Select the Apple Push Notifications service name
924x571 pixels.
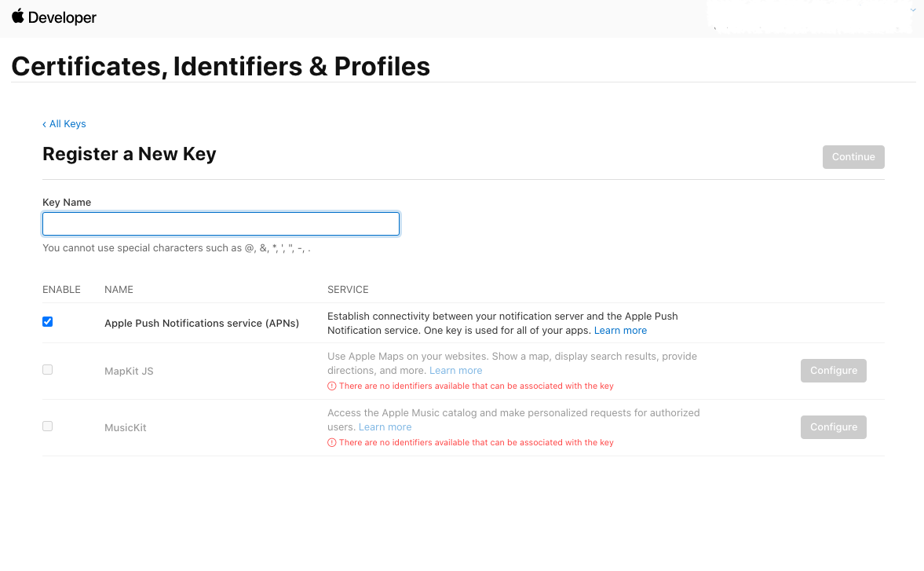click(x=202, y=323)
